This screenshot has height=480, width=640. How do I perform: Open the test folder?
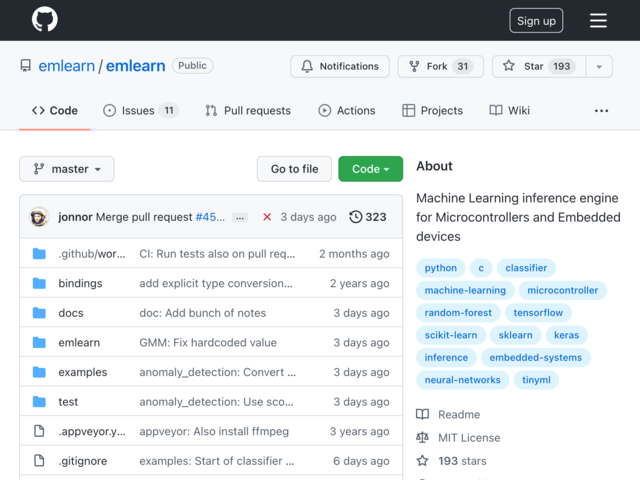(x=68, y=402)
